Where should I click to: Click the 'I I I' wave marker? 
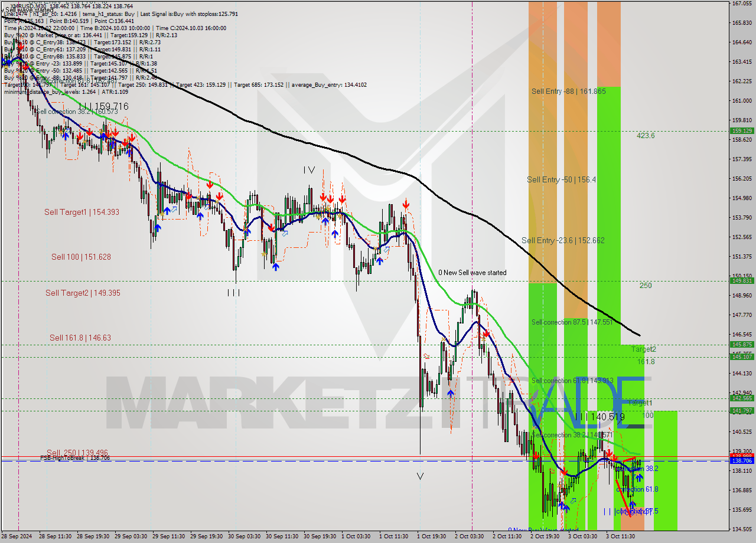[233, 292]
